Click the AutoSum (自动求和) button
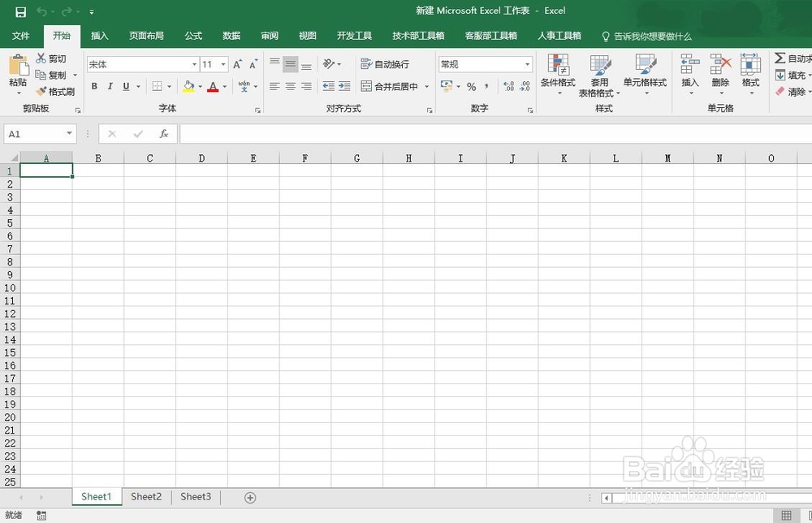Screen dimensions: 812x523 coord(793,58)
